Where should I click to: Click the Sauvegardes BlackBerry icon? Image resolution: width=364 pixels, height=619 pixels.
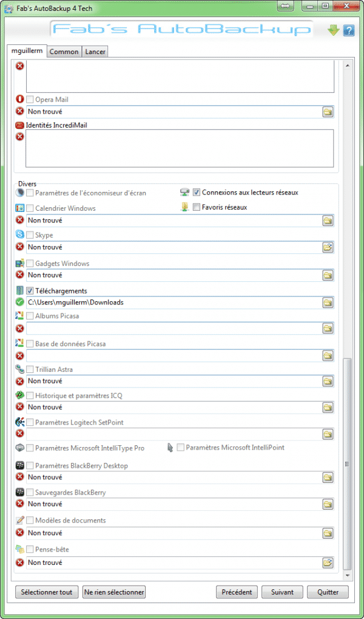coord(20,492)
